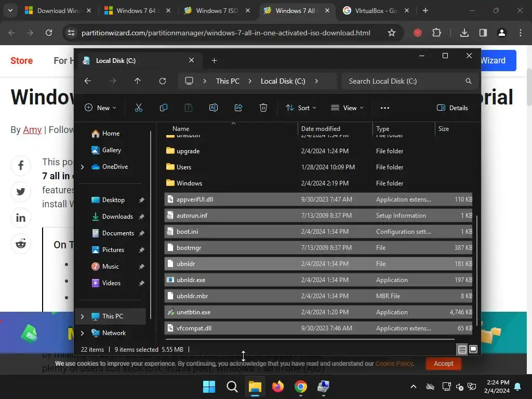532x399 pixels.
Task: Open Chrome three-dot menu
Action: point(521,33)
